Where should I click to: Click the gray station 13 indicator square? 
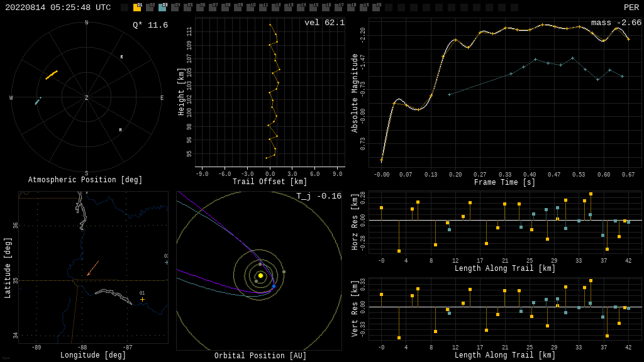point(288,8)
